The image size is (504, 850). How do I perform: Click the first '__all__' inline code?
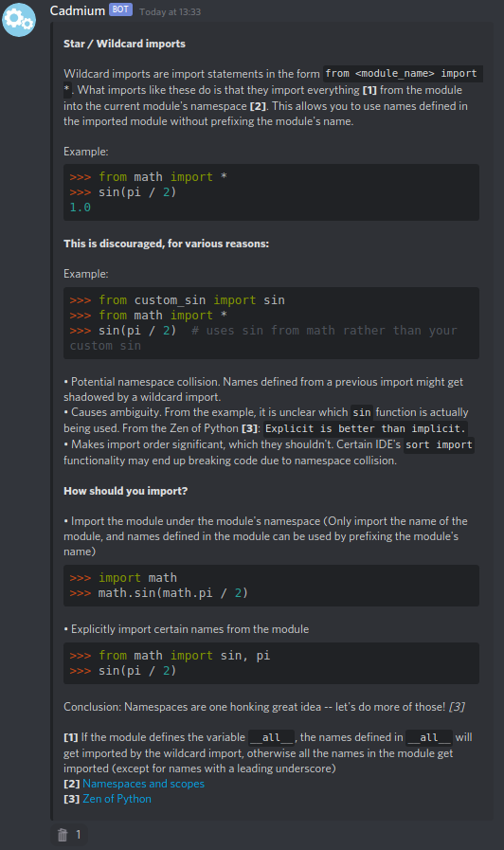pos(272,738)
